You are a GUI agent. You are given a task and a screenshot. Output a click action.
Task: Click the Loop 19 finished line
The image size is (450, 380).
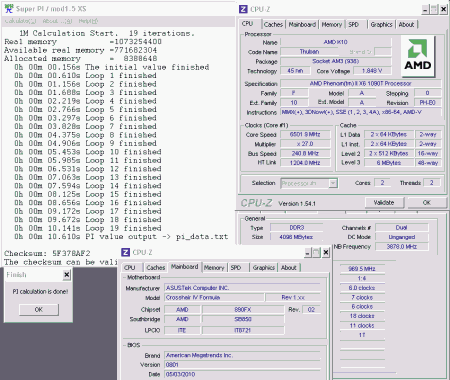[88, 228]
